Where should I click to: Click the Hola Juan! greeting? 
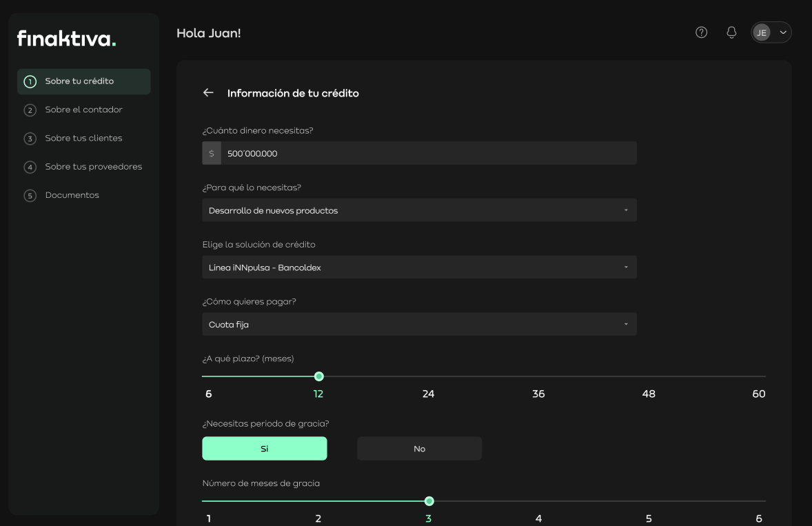[209, 33]
